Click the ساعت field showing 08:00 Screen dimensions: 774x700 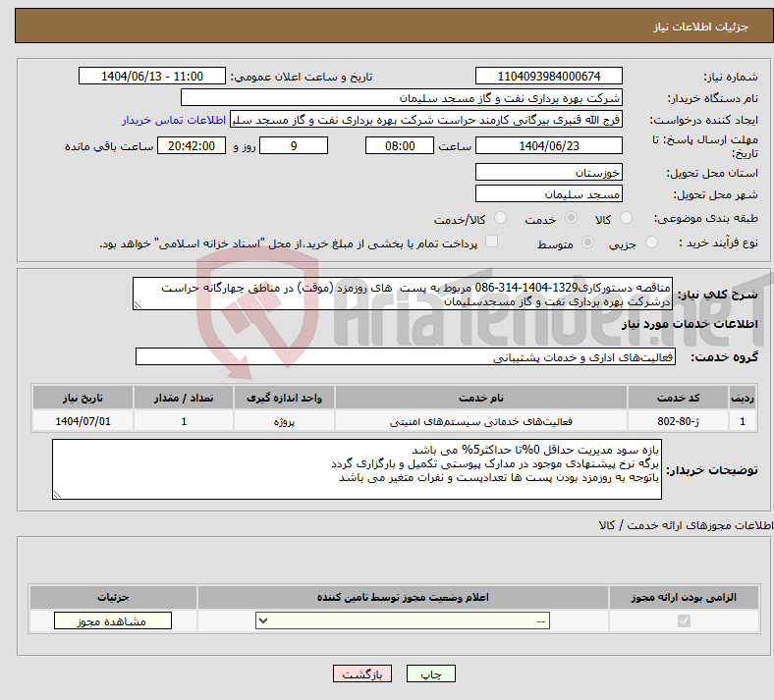point(400,145)
